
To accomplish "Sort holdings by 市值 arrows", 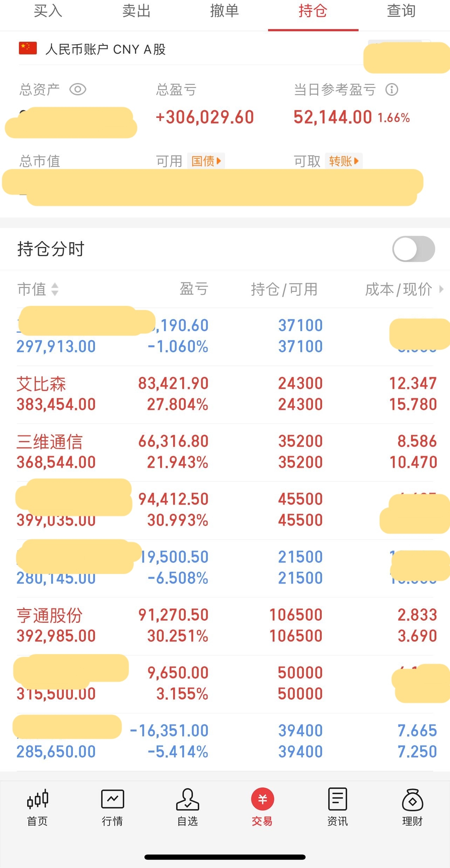I will [x=55, y=289].
